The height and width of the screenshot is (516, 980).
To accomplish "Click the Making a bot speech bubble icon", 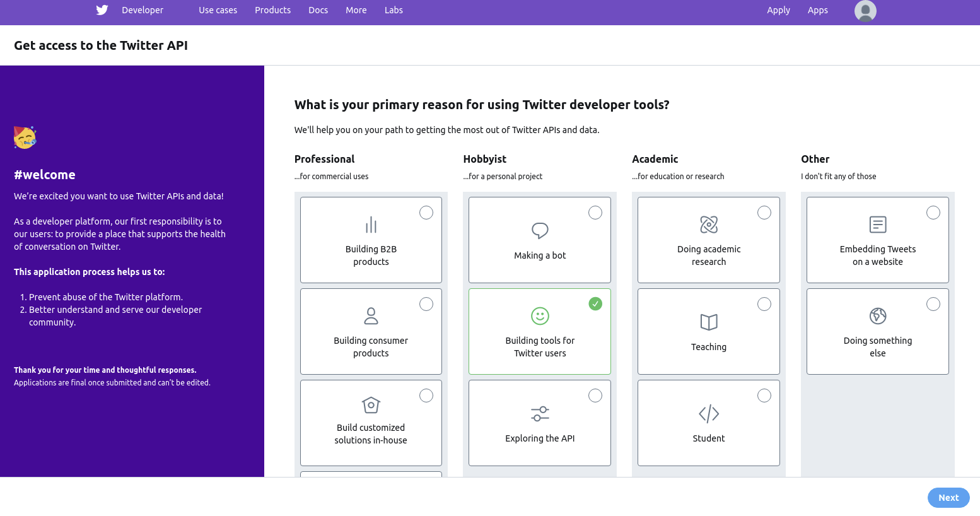I will coord(540,230).
